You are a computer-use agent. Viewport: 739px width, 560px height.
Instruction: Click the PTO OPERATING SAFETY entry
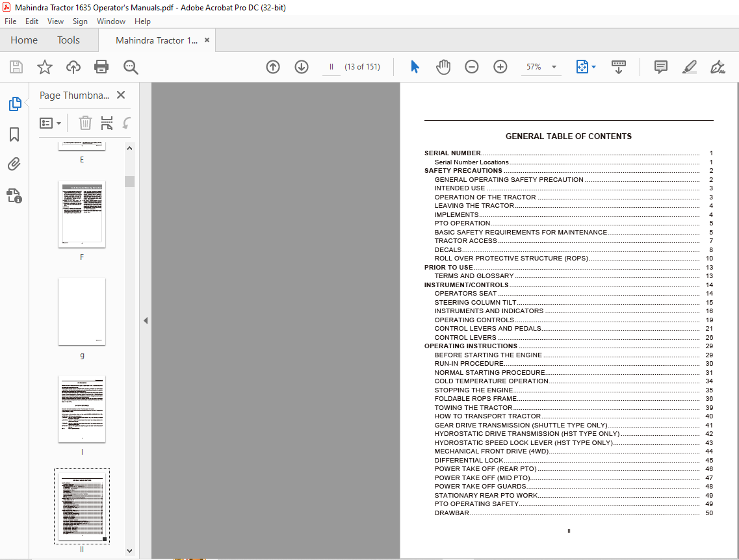573,504
